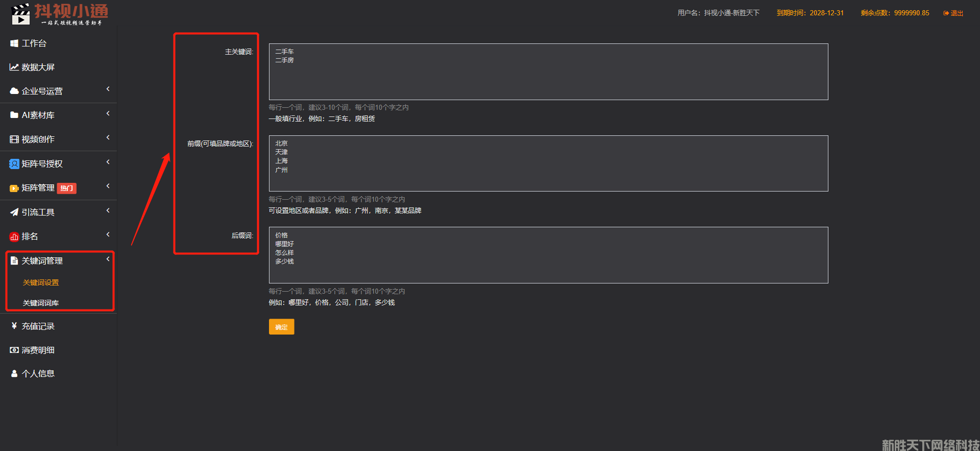Collapse the 关键词管理 section chevron
Screen dimensions: 980x451
coord(108,259)
